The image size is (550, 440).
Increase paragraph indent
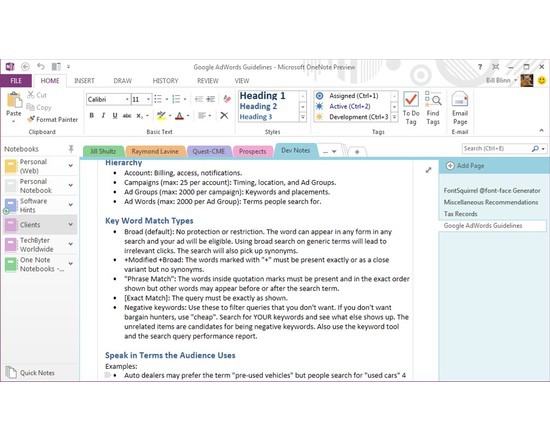point(210,99)
